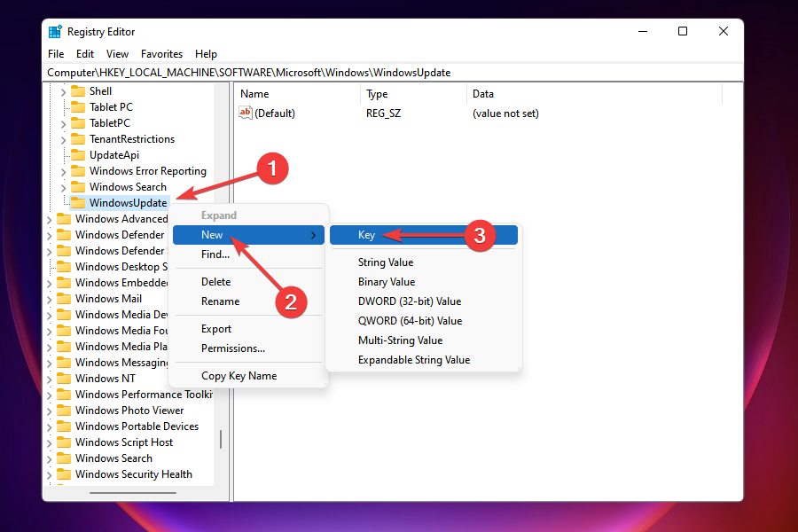Select the "Windows Media Fou" tree entry

point(121,331)
